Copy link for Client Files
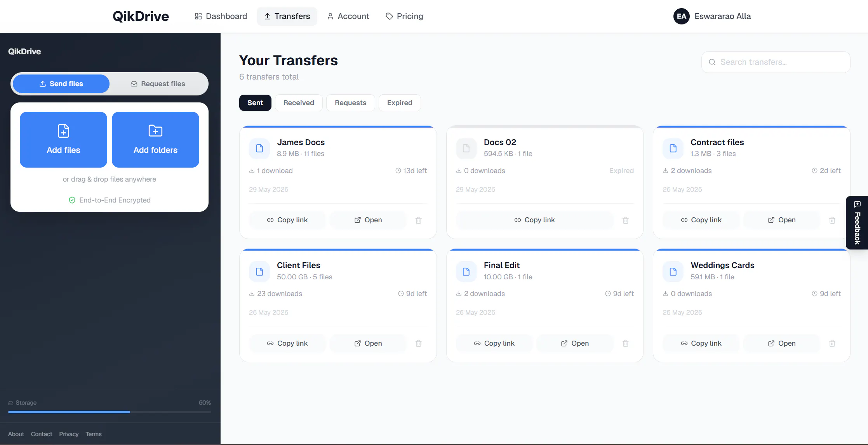The width and height of the screenshot is (868, 445). point(287,343)
